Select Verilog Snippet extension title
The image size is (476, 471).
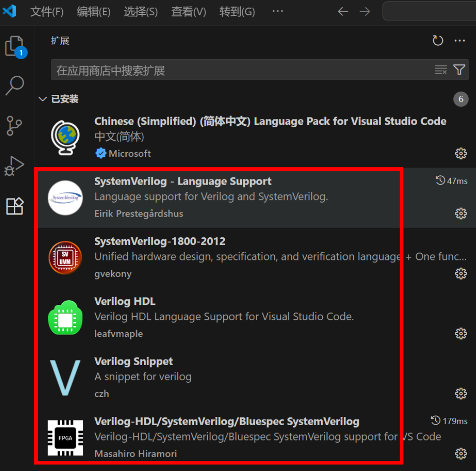click(x=134, y=361)
